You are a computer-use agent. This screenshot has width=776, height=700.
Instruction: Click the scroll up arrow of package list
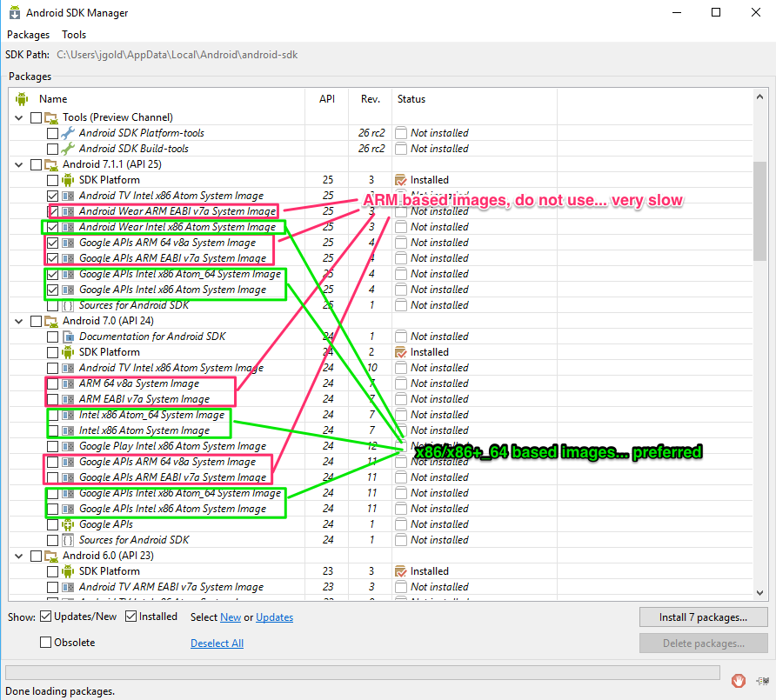coord(759,97)
